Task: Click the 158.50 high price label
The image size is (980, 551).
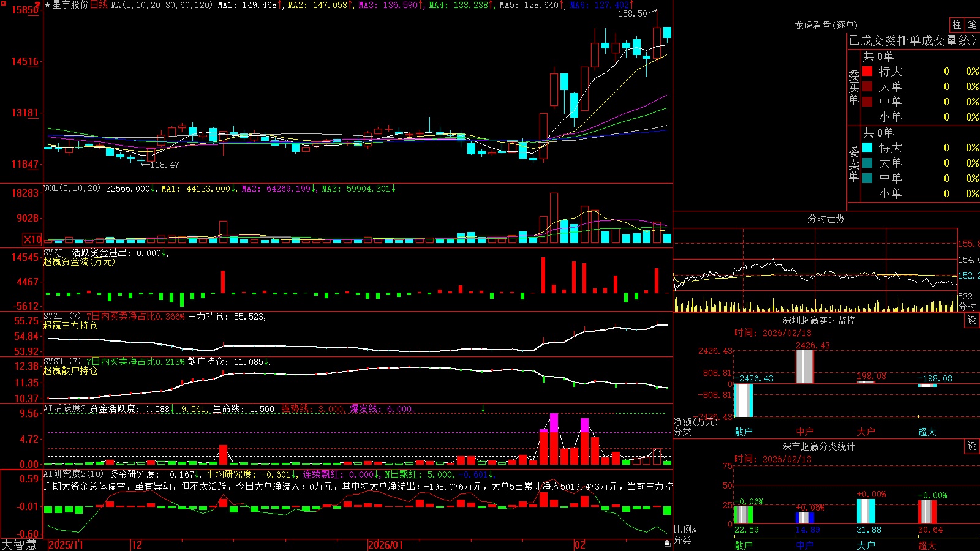Action: (x=632, y=13)
